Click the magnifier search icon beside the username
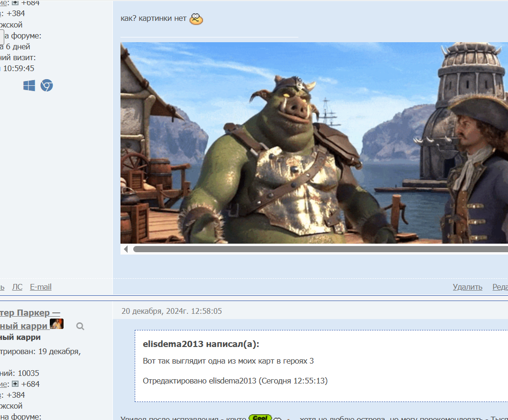508x420 pixels. pos(80,326)
